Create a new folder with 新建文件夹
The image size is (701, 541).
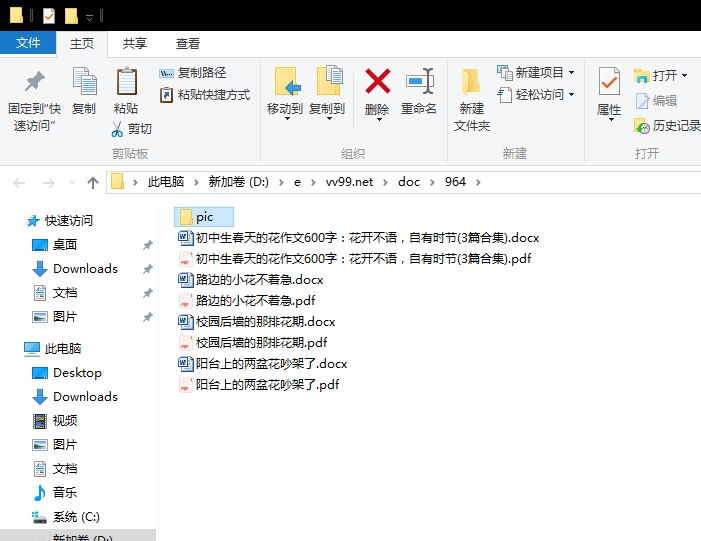click(472, 100)
